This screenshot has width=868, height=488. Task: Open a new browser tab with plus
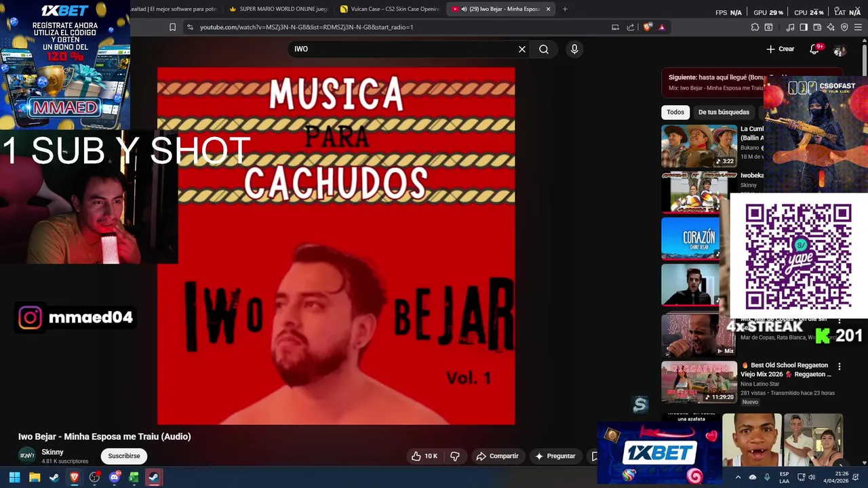565,9
